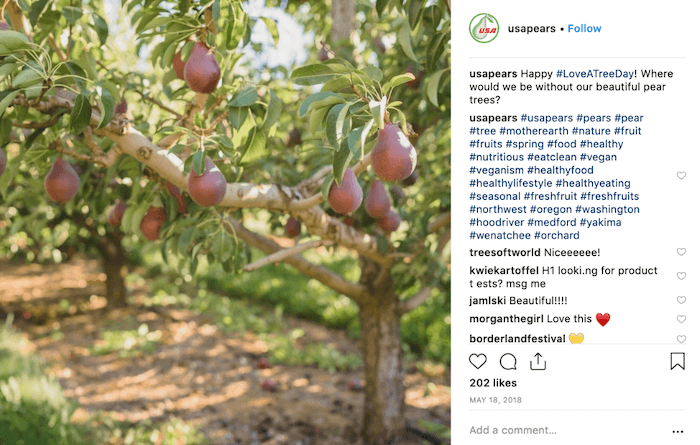The width and height of the screenshot is (700, 445).
Task: Open the comment speech bubble icon
Action: click(508, 362)
